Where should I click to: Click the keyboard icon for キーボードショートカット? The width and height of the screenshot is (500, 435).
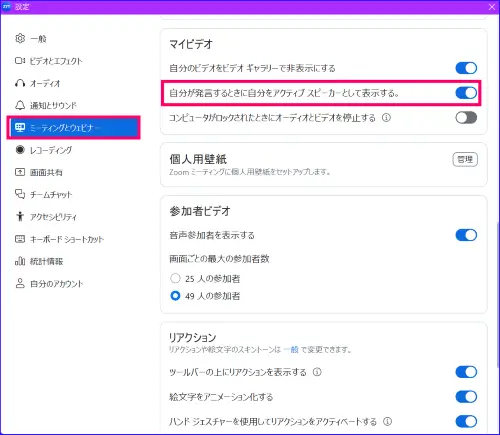click(20, 239)
